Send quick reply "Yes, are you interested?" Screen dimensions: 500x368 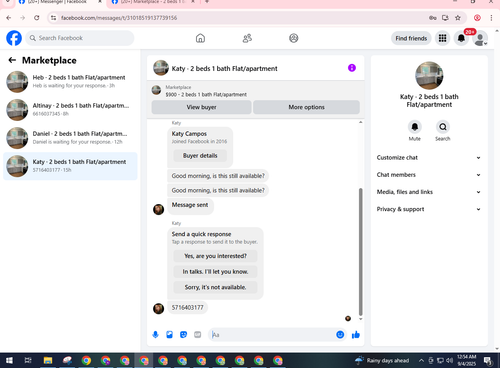215,256
